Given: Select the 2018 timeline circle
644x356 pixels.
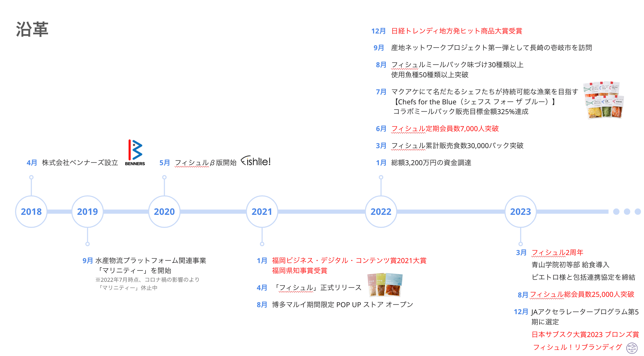Looking at the screenshot, I should pos(31,211).
